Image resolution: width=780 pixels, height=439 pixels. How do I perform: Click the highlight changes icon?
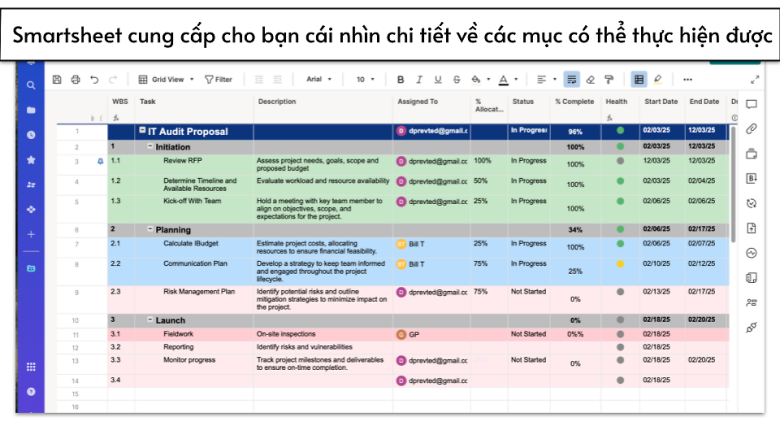[658, 80]
